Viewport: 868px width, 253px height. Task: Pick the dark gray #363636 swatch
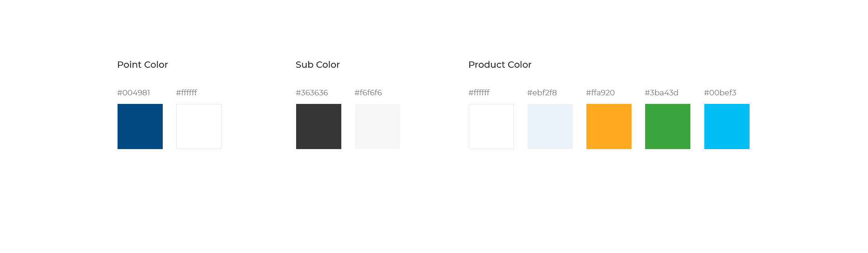click(319, 126)
